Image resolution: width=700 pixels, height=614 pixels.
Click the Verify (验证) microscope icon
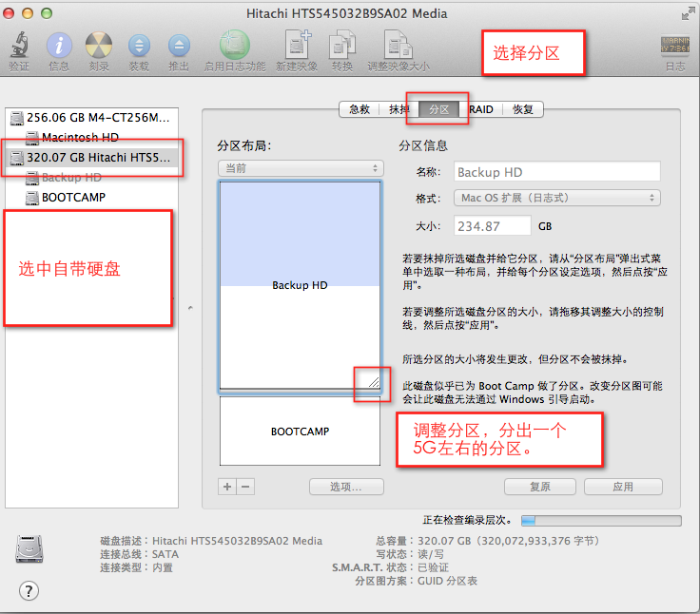point(19,45)
